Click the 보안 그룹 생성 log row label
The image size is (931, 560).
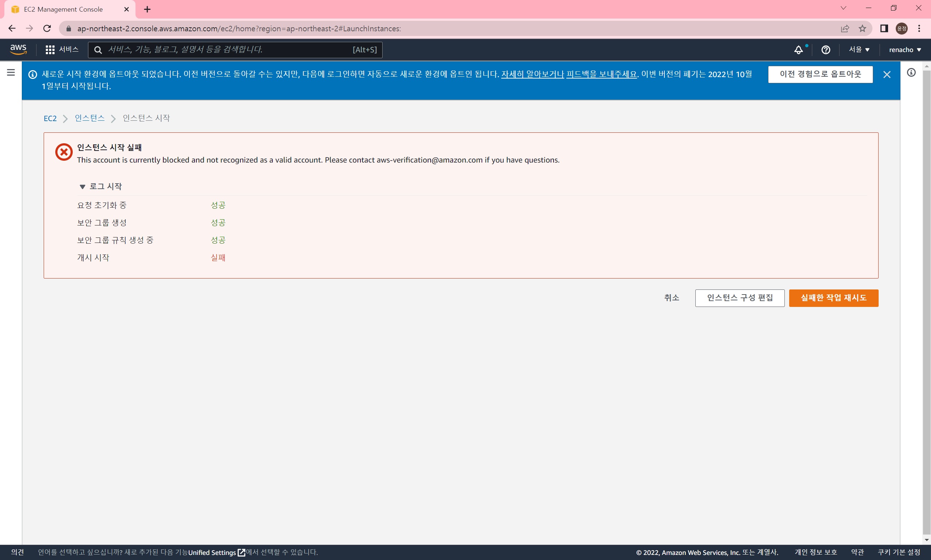pyautogui.click(x=102, y=223)
